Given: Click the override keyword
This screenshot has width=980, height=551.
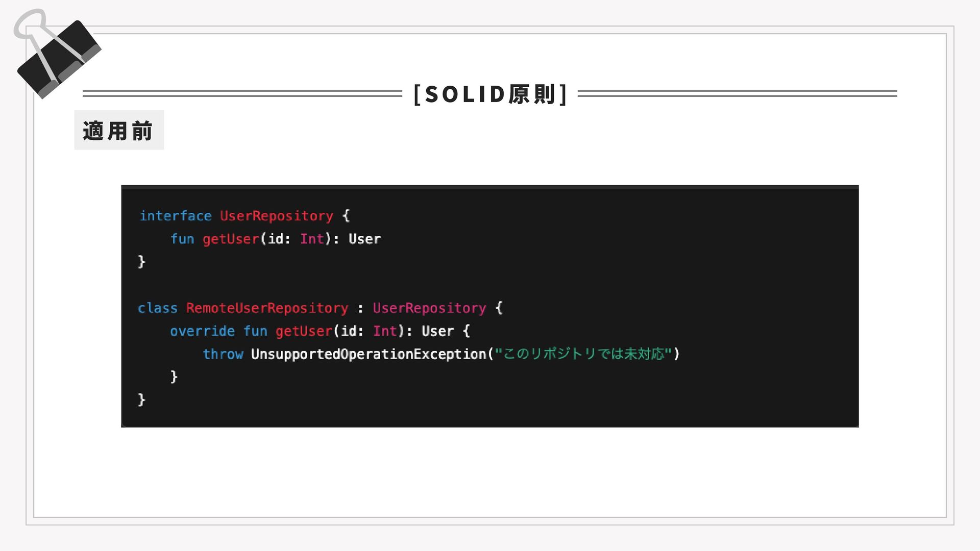Looking at the screenshot, I should tap(202, 331).
